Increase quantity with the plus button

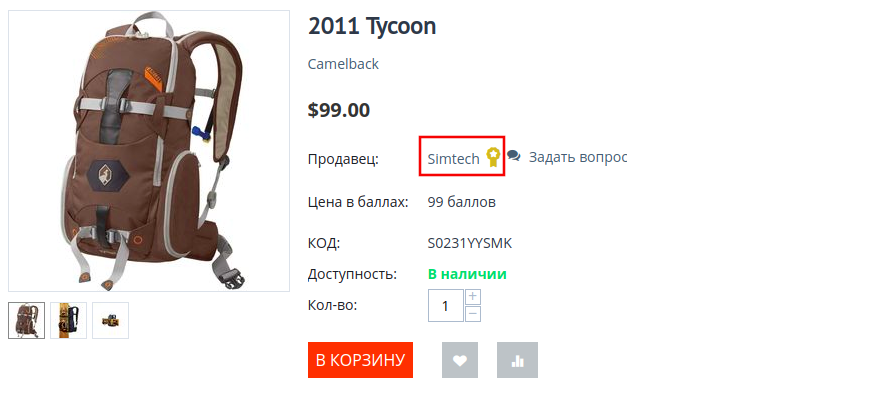point(473,296)
